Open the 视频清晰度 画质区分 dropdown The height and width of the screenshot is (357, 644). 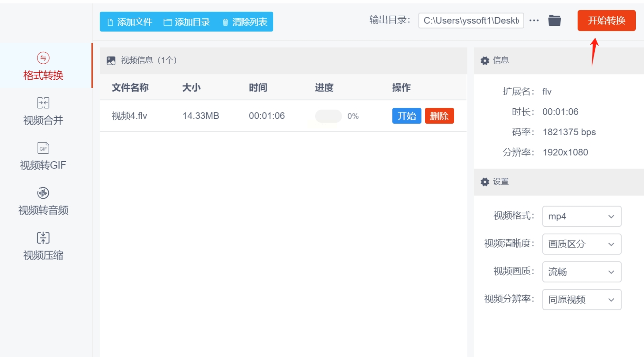coord(581,244)
